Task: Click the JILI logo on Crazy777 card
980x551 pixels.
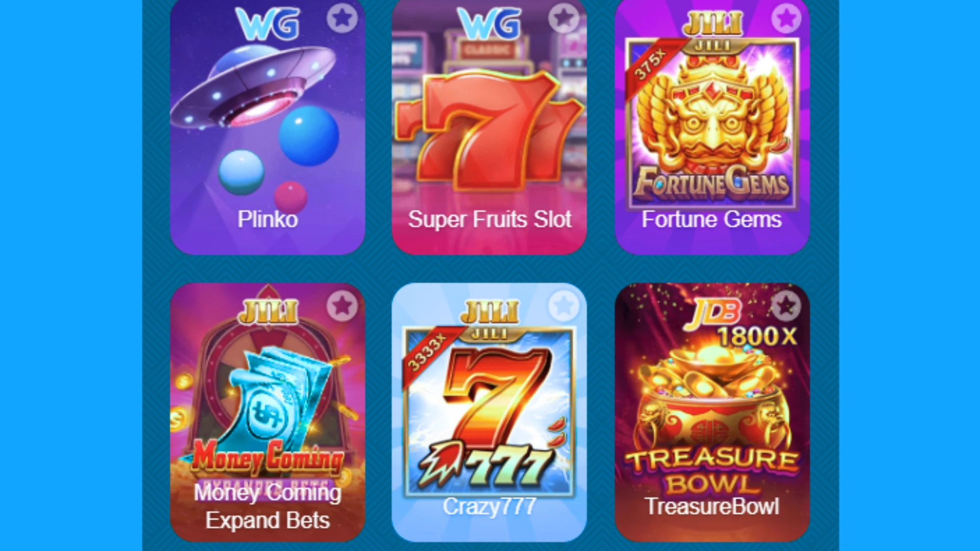Action: pyautogui.click(x=489, y=312)
